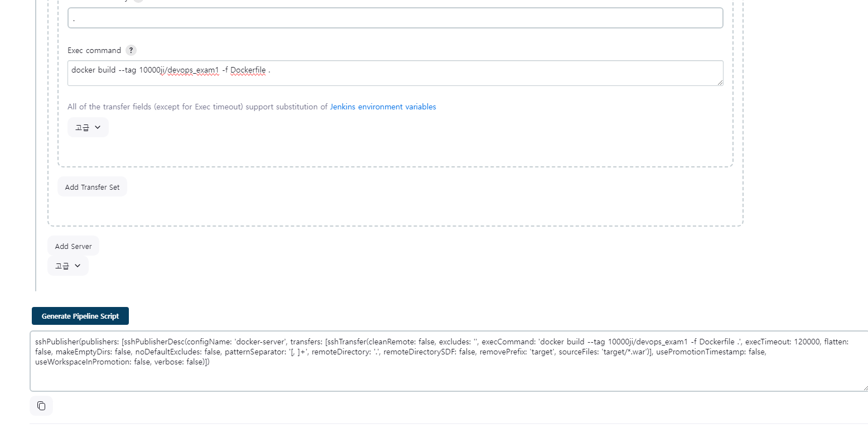Expand 고급 options under the environment variables note
This screenshot has height=432, width=868.
[88, 127]
